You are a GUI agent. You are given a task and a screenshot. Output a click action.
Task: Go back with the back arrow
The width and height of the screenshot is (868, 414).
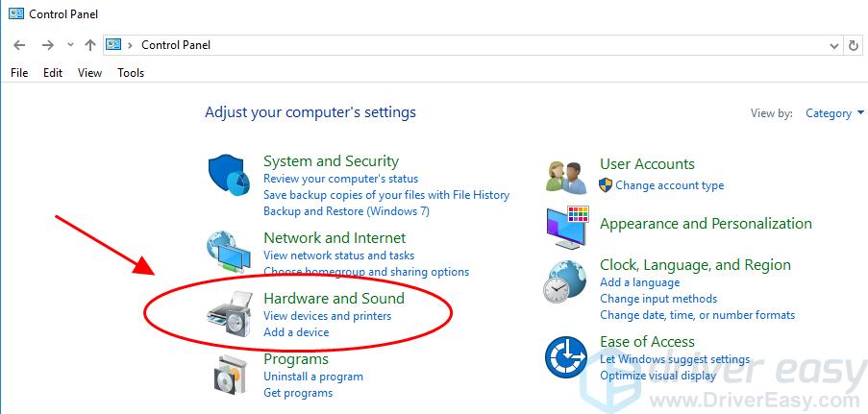click(19, 45)
